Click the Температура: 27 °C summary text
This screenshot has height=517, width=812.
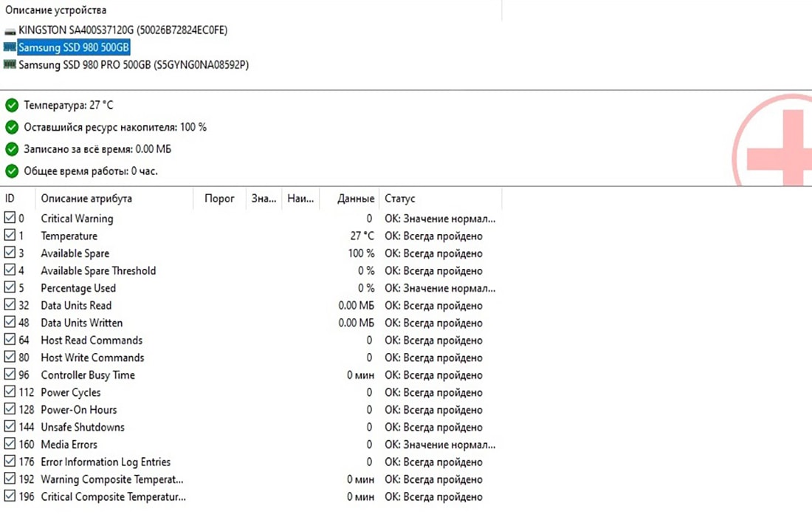69,105
